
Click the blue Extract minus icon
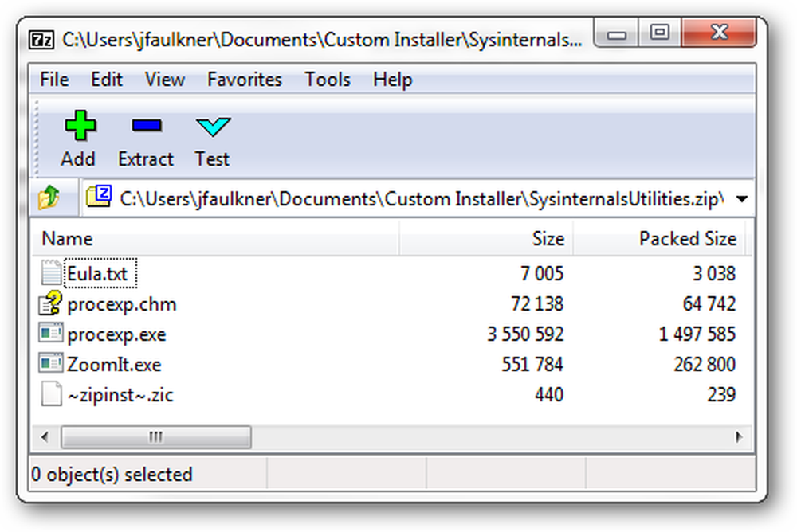coord(147,125)
